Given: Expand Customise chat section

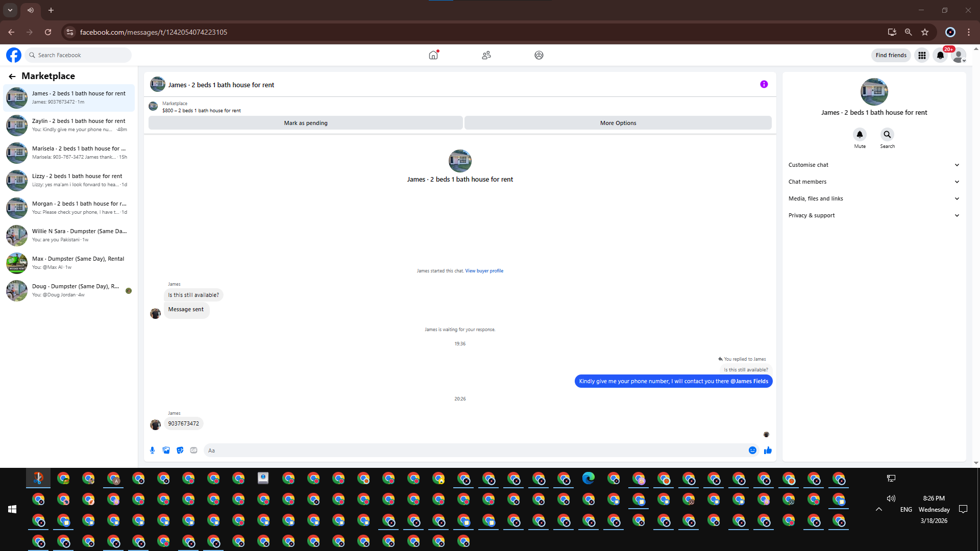Looking at the screenshot, I should coord(874,165).
